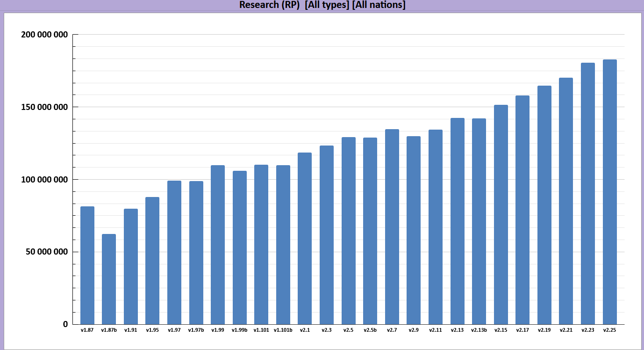Image resolution: width=644 pixels, height=350 pixels.
Task: Click the 'v2.21' x-axis label
Action: point(566,330)
